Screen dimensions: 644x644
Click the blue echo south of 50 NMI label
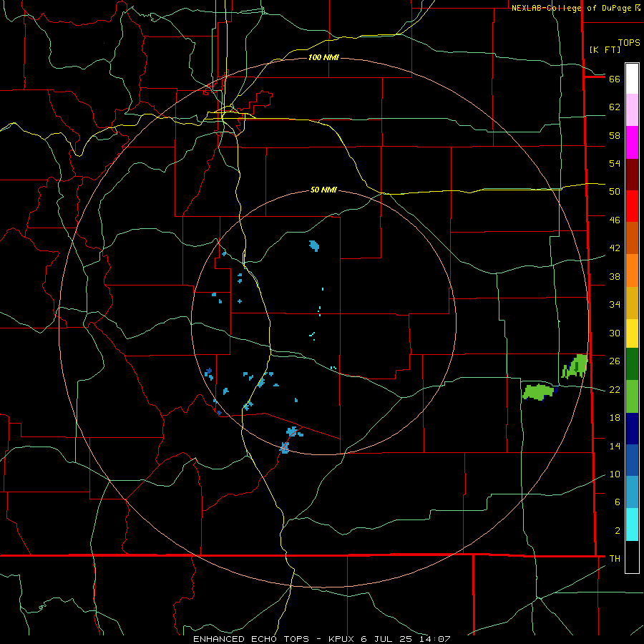point(314,246)
